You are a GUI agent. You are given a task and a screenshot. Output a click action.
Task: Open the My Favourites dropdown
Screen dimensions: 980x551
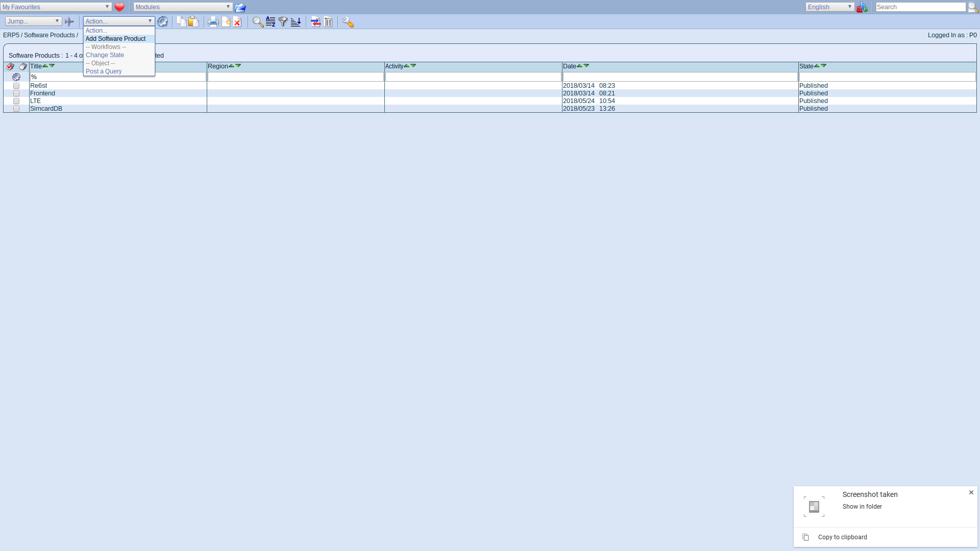tap(55, 7)
